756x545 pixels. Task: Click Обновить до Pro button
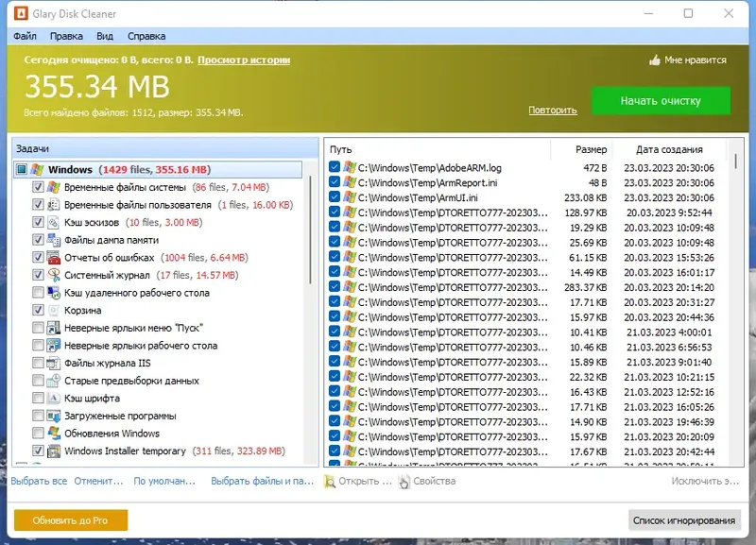tap(71, 520)
